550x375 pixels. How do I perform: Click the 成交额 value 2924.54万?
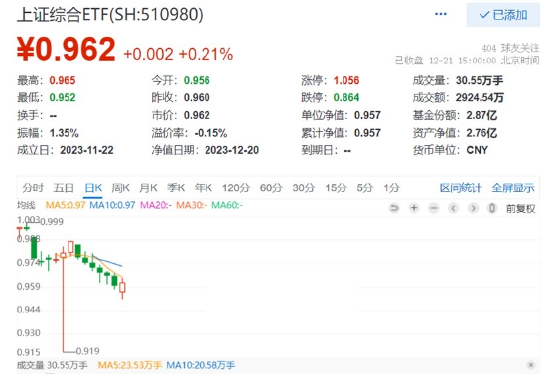point(479,97)
